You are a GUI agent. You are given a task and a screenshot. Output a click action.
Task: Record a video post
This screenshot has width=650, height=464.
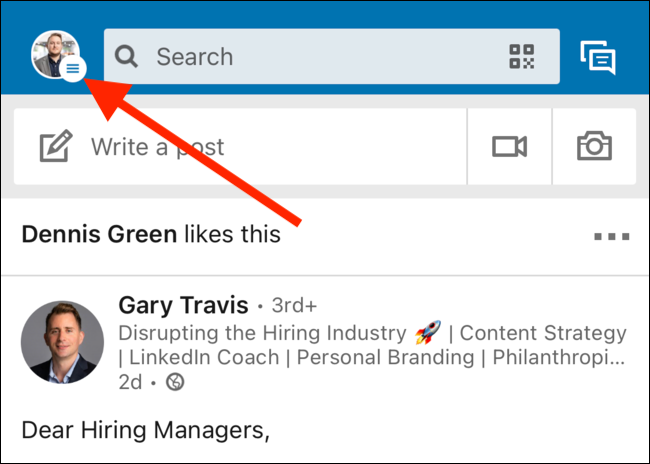point(509,147)
